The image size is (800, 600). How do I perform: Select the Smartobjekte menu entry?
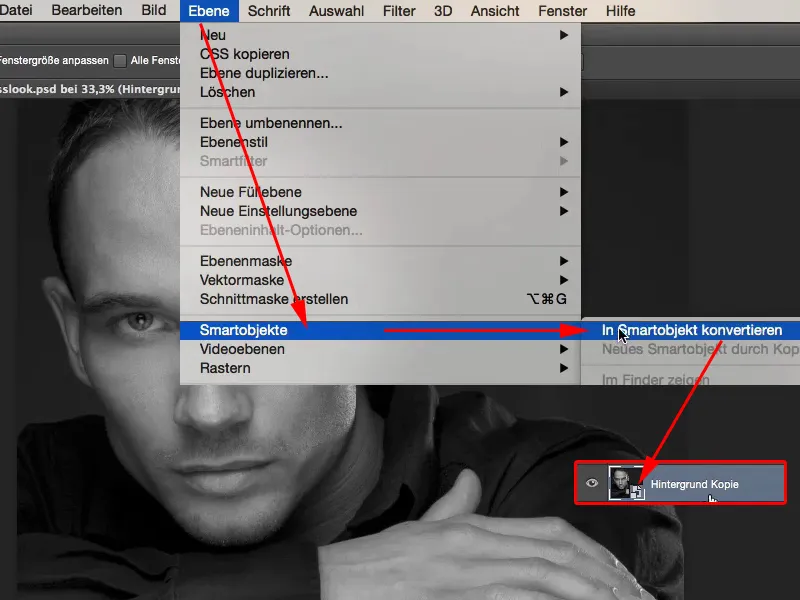click(380, 330)
